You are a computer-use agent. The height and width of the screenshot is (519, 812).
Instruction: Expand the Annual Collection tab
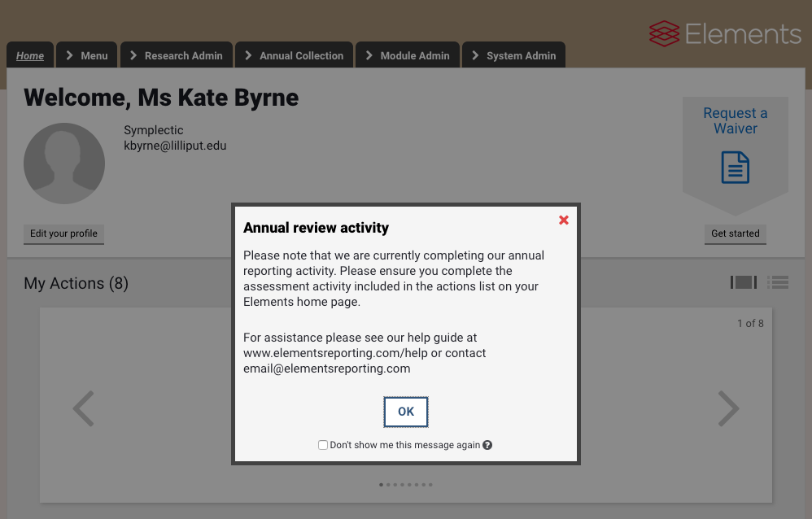click(294, 55)
